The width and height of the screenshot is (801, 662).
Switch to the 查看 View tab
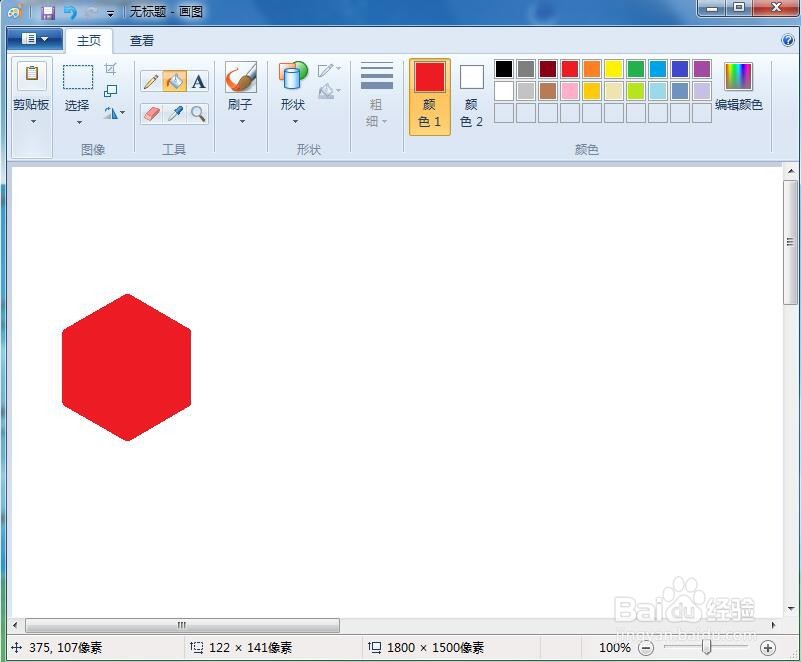[142, 40]
